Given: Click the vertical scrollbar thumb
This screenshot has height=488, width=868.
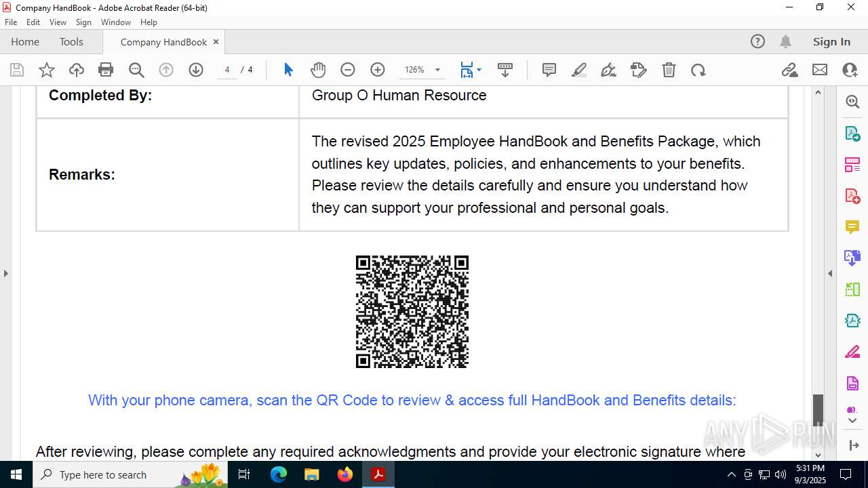Looking at the screenshot, I should click(x=818, y=409).
